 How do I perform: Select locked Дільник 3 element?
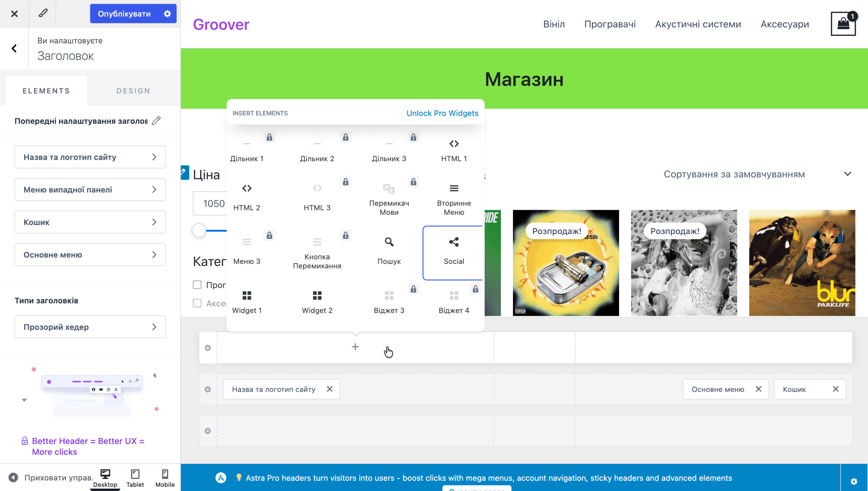[x=389, y=150]
